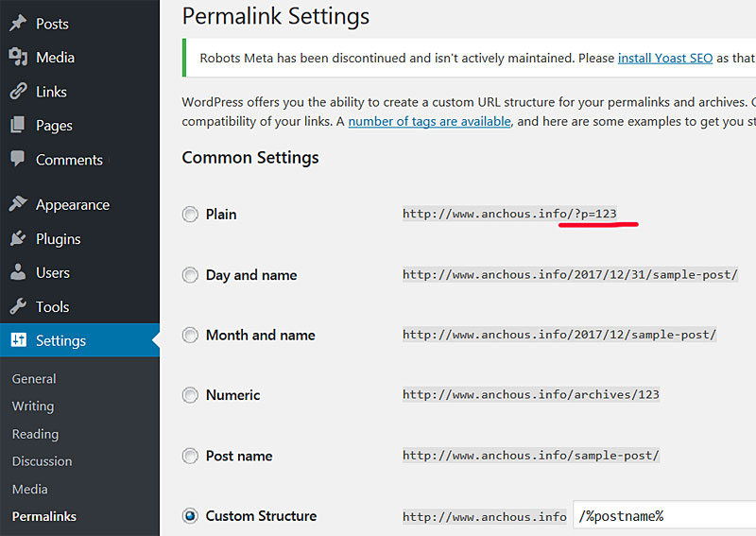Click the Plugins plug icon

point(18,239)
